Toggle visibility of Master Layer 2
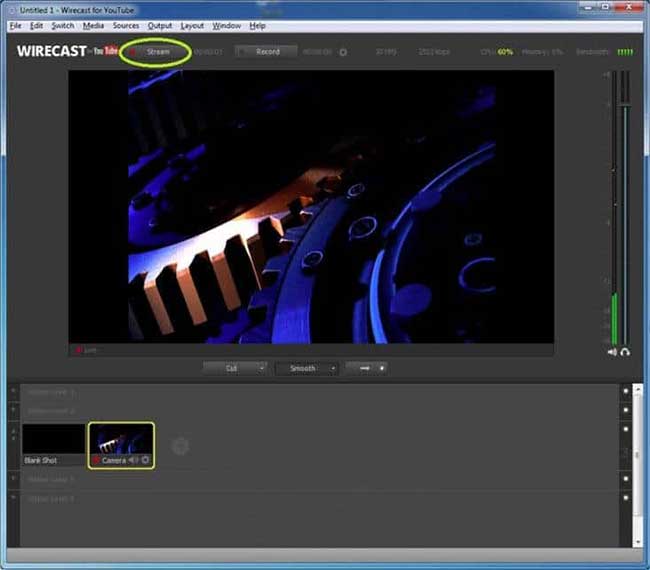This screenshot has height=570, width=650. pyautogui.click(x=626, y=410)
